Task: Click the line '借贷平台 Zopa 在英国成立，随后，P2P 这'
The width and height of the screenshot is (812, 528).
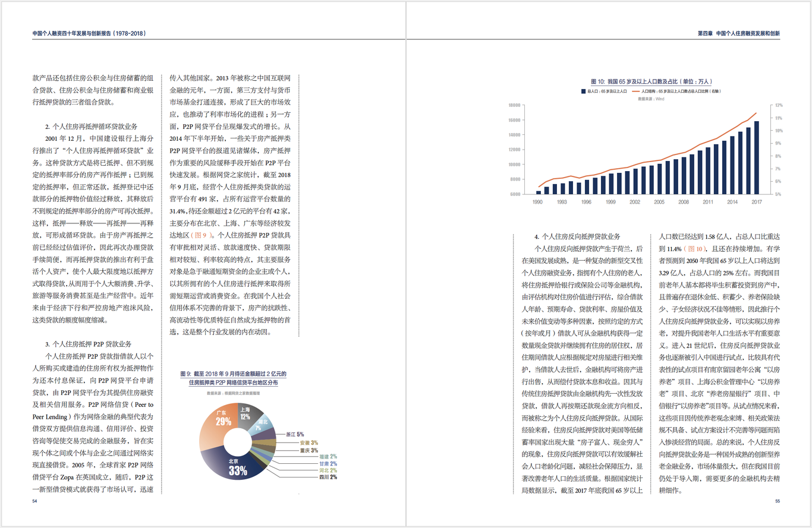Action: (x=93, y=477)
